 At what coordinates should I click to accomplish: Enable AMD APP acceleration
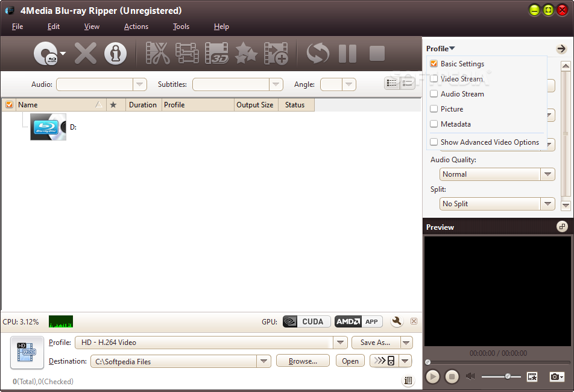click(x=358, y=321)
